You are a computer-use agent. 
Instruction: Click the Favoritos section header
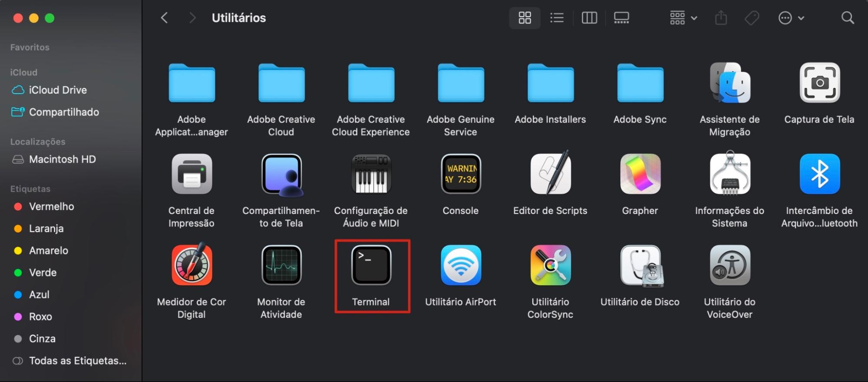click(30, 47)
